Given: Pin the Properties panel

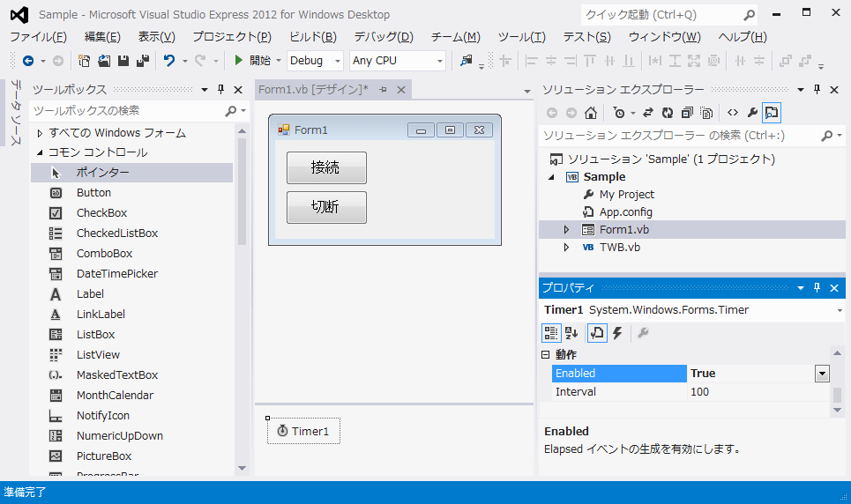Looking at the screenshot, I should point(817,288).
